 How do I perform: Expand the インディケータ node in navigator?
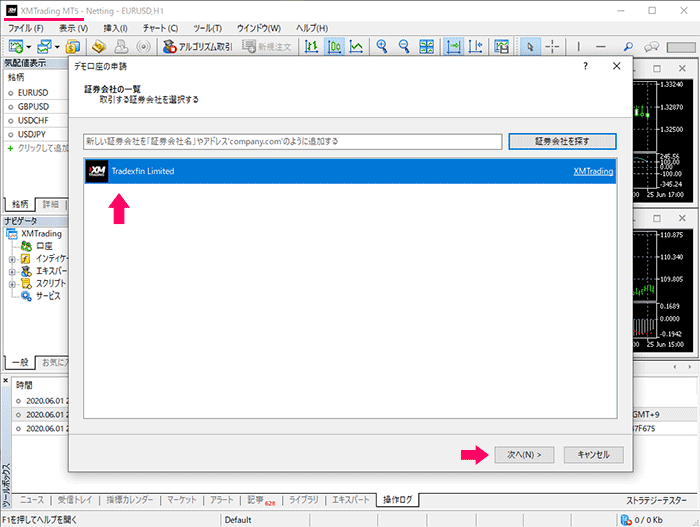click(12, 259)
